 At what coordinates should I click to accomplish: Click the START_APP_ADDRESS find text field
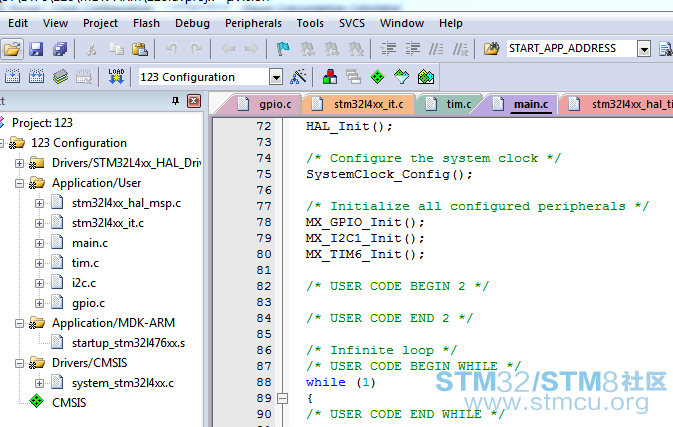pyautogui.click(x=572, y=48)
